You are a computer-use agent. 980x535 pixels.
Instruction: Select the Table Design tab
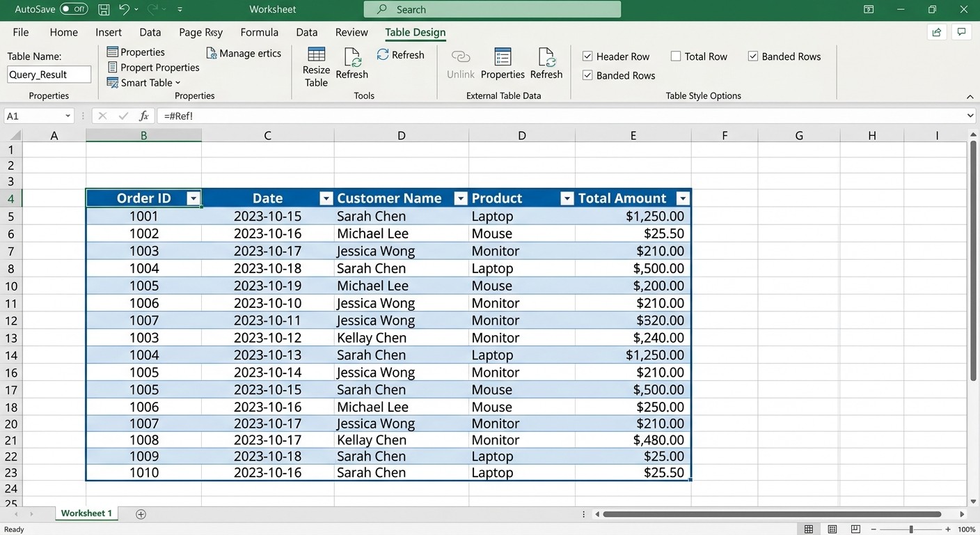pyautogui.click(x=416, y=32)
